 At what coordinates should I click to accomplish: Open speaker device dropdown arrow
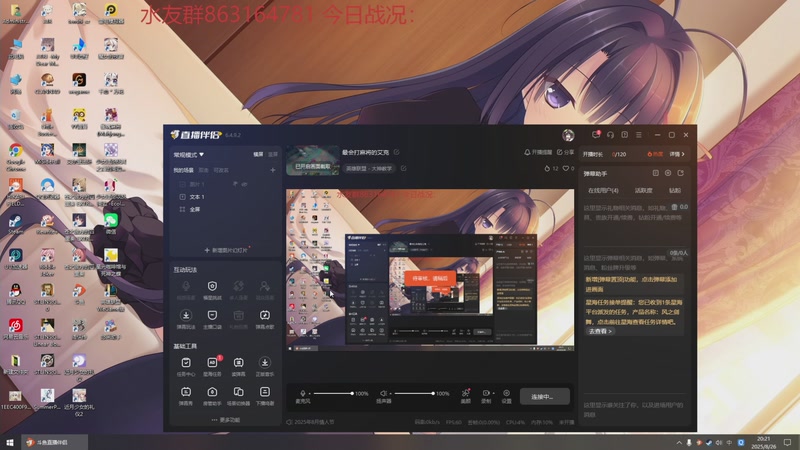click(390, 393)
